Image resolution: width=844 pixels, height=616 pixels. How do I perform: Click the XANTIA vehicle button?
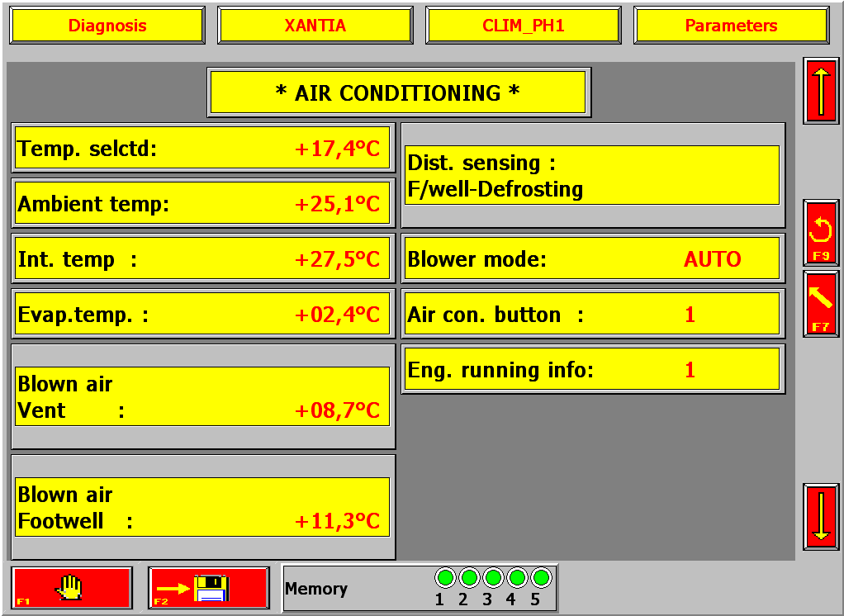315,26
